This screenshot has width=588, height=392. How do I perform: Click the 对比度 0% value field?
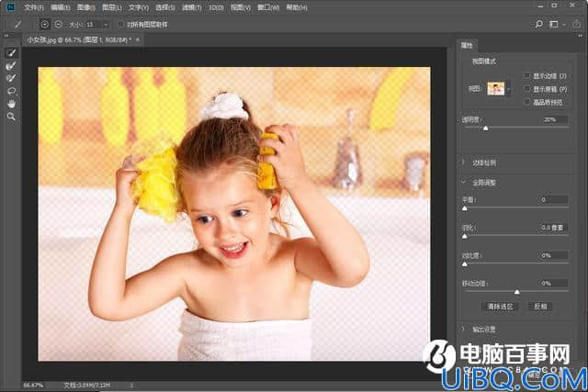pos(553,255)
